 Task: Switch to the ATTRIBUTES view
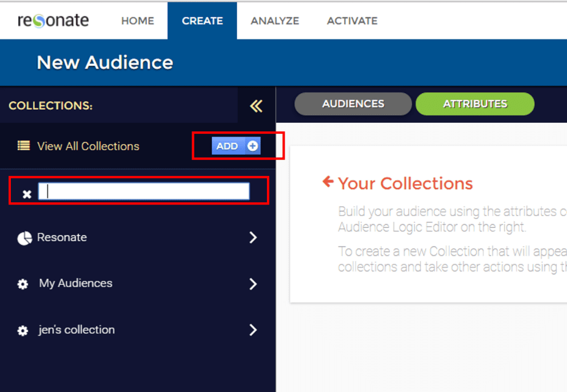pyautogui.click(x=474, y=104)
